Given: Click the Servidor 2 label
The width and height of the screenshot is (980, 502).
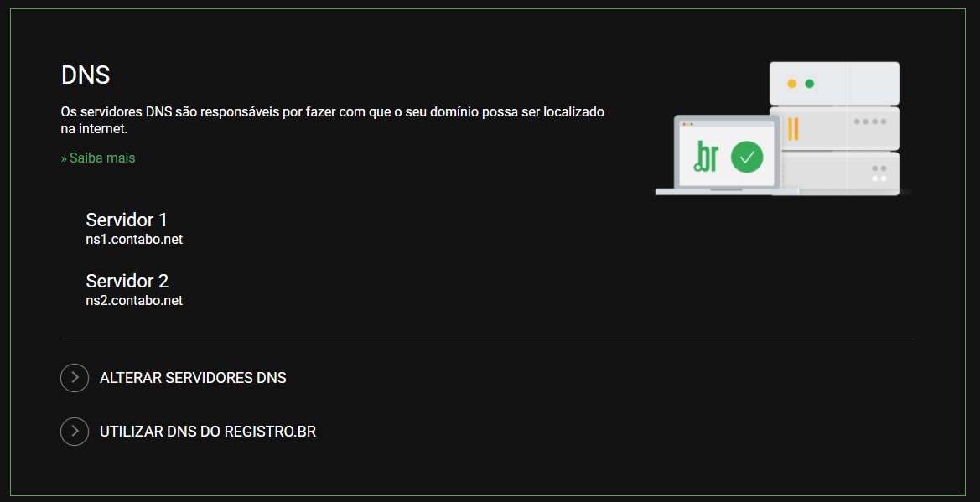Looking at the screenshot, I should [127, 281].
